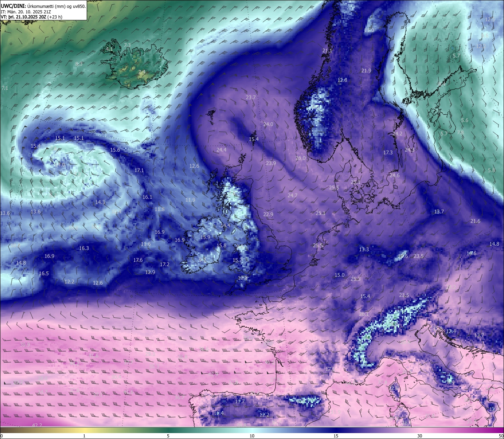Click the 24.4 value label
Screen dimensions: 504x439
click(221, 150)
